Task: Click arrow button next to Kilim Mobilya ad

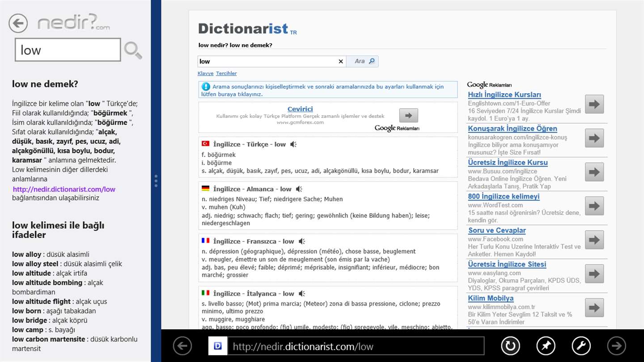Action: point(594,308)
